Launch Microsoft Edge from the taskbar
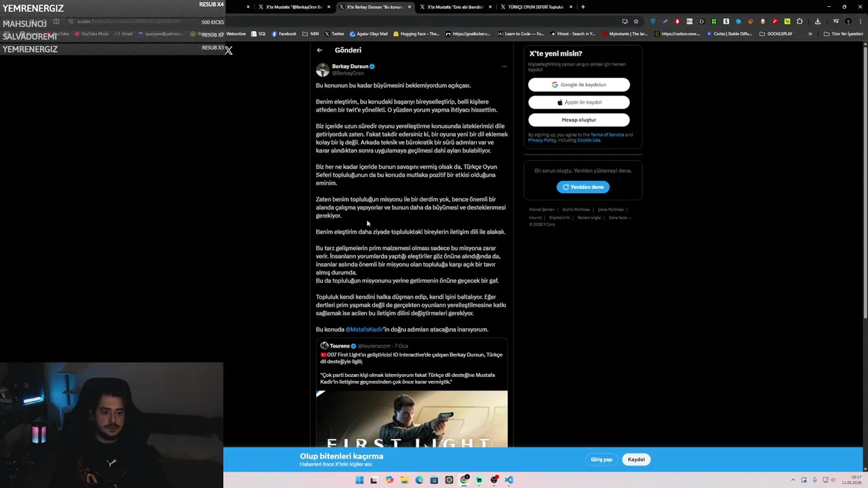This screenshot has height=488, width=868. [x=419, y=480]
